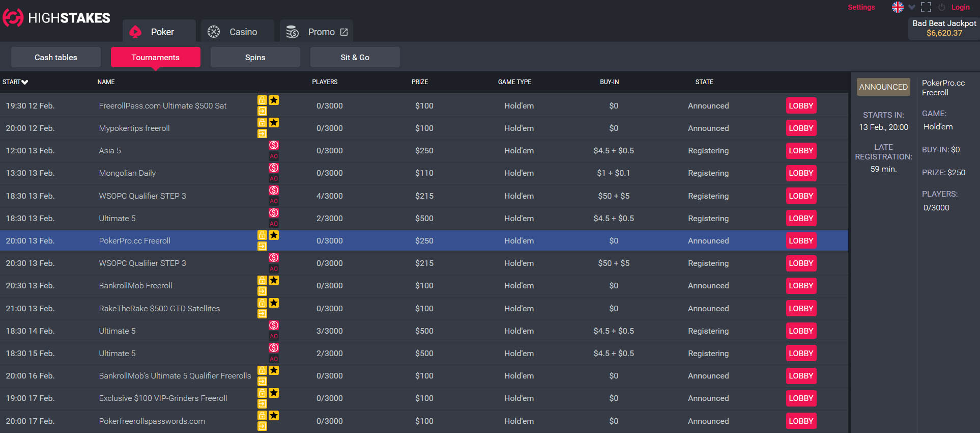Select Exclusive $100 VIP-Grinders Freeroll name
This screenshot has width=980, height=433.
coord(163,398)
